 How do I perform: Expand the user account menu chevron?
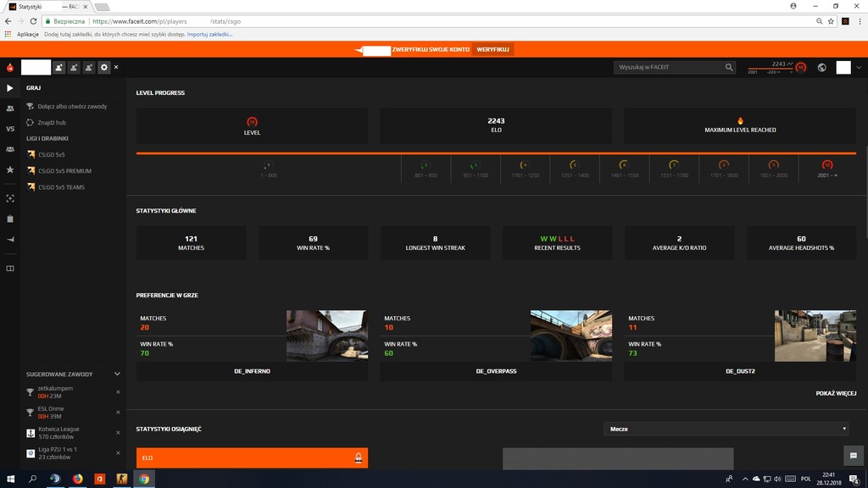pos(859,68)
